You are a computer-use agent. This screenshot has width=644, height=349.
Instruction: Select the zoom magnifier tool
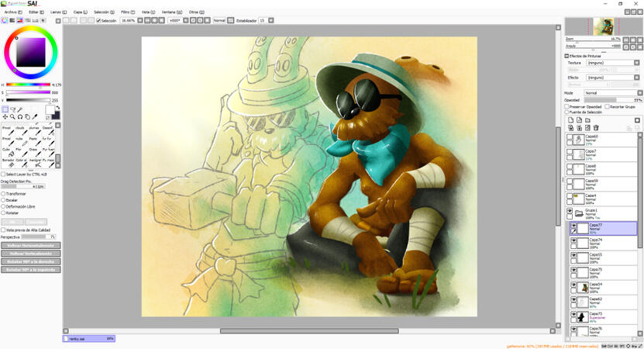(12, 117)
